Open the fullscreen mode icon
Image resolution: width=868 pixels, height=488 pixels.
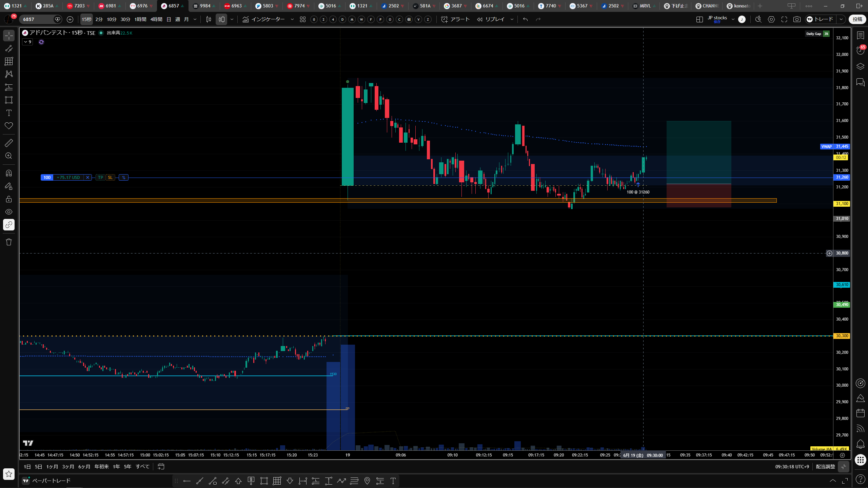784,19
